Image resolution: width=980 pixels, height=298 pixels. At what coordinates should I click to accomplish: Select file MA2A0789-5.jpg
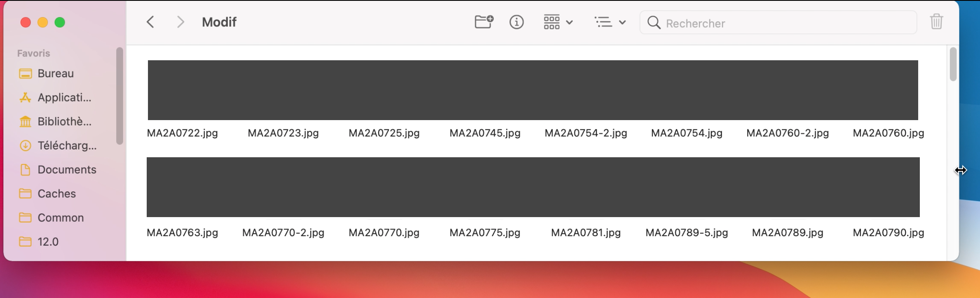click(x=687, y=232)
